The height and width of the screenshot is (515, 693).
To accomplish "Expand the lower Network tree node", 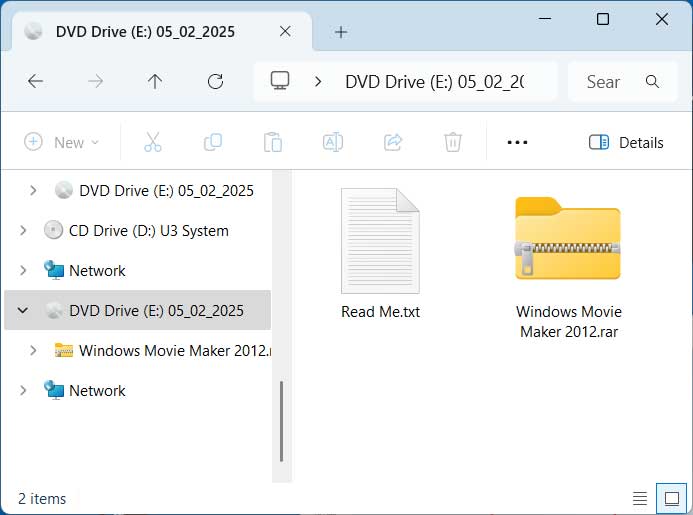I will click(23, 390).
